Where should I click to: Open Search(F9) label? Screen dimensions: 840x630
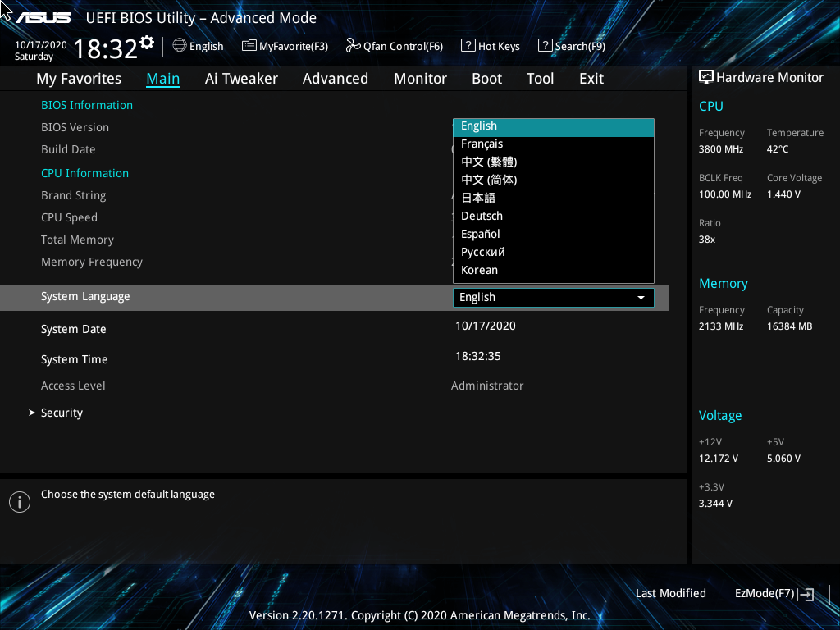[x=580, y=47]
